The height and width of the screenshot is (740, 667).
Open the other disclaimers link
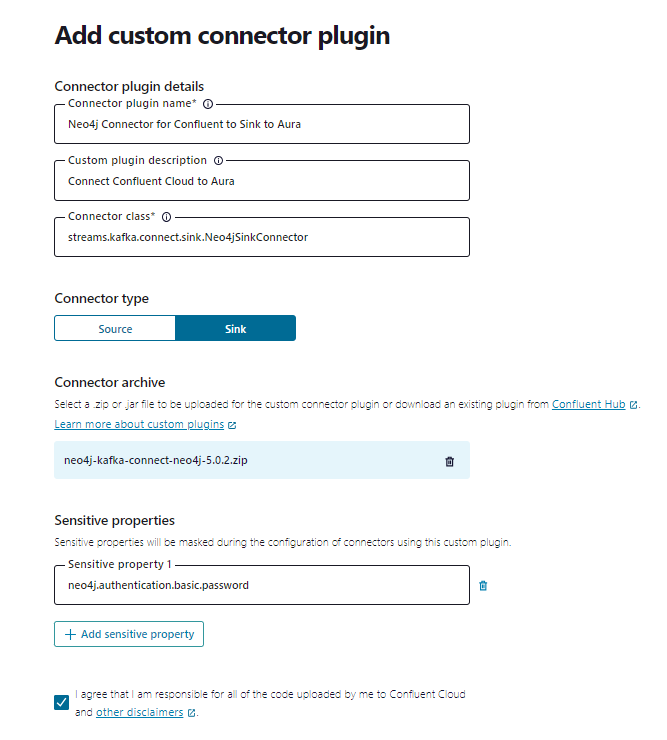click(139, 712)
